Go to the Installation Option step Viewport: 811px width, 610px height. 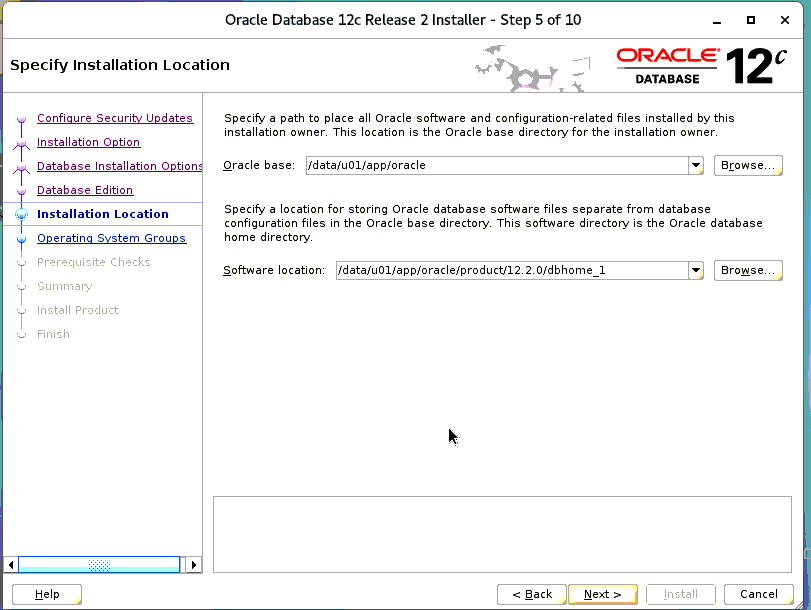coord(88,142)
